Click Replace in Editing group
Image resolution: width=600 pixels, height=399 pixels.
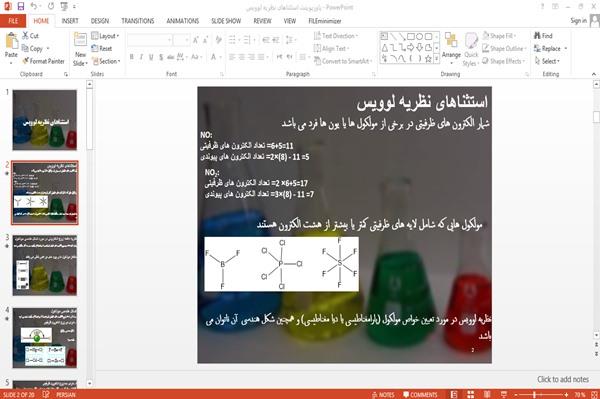pyautogui.click(x=551, y=49)
